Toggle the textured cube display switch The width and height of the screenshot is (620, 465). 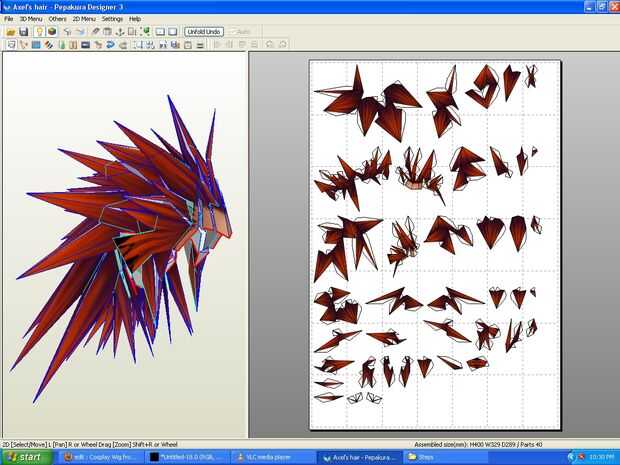point(52,32)
